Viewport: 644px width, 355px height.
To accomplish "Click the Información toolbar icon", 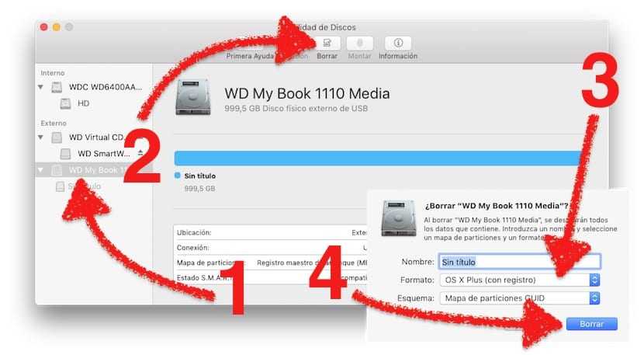I will 398,44.
